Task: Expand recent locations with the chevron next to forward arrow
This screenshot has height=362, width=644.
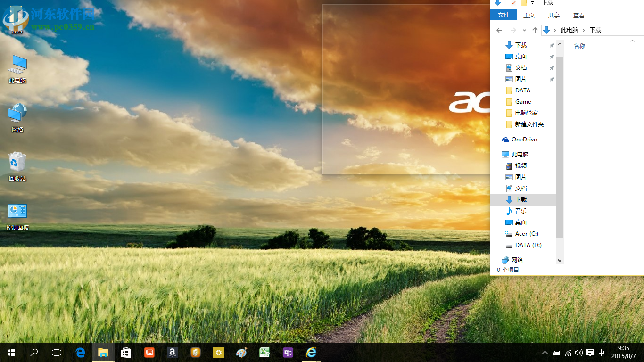Action: [524, 30]
